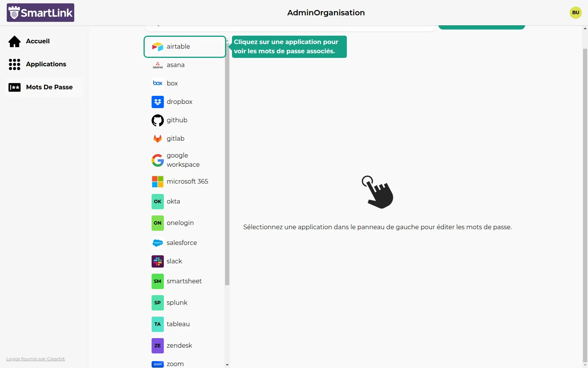Select microsoft 365 label
The height and width of the screenshot is (368, 588).
coord(188,182)
